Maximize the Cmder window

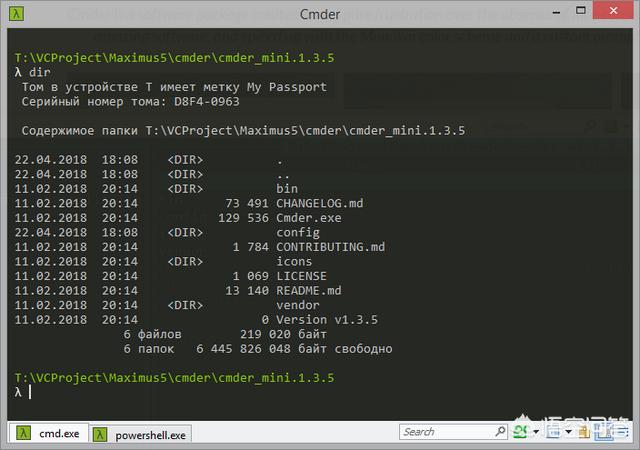tap(580, 11)
